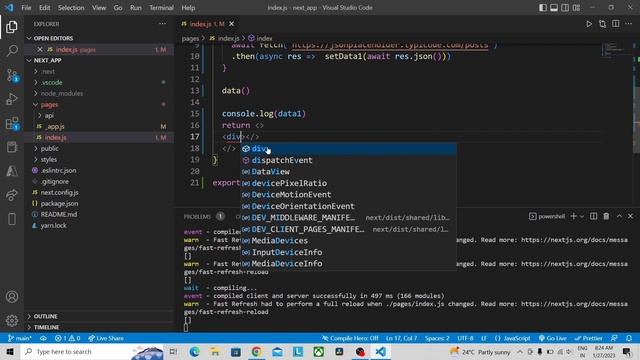Open the launch profile dropdown beside plus
Viewport: 640px width, 360px height.
tap(582, 216)
